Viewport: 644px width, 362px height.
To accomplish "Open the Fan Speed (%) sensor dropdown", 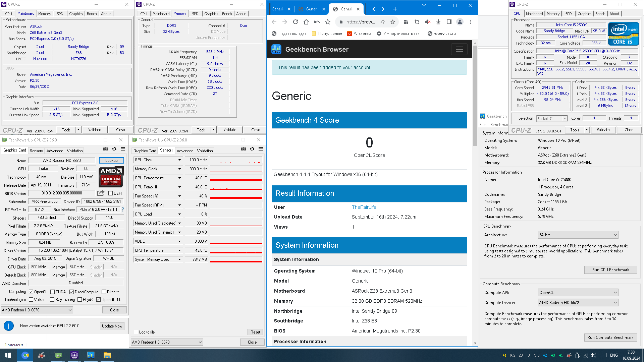I will [179, 196].
